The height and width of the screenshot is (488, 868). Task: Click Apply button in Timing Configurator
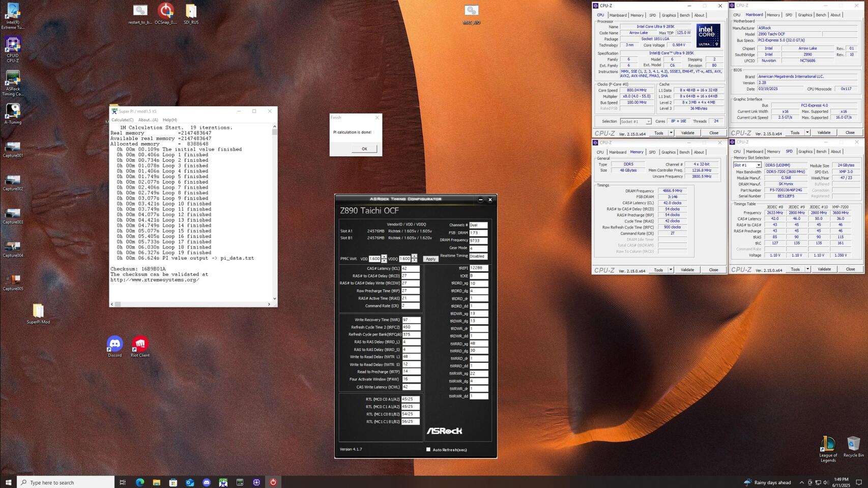tap(430, 259)
